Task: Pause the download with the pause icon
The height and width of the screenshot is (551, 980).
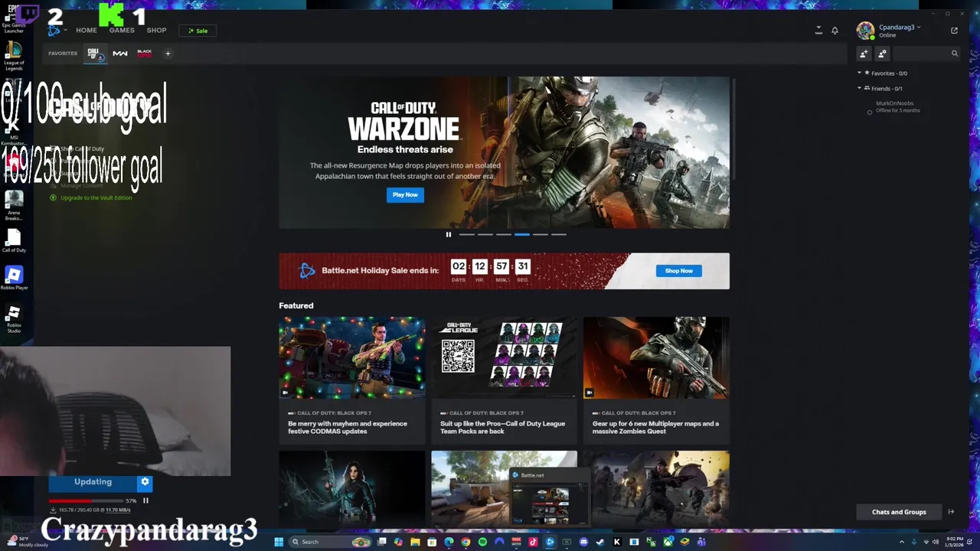Action: pyautogui.click(x=145, y=500)
